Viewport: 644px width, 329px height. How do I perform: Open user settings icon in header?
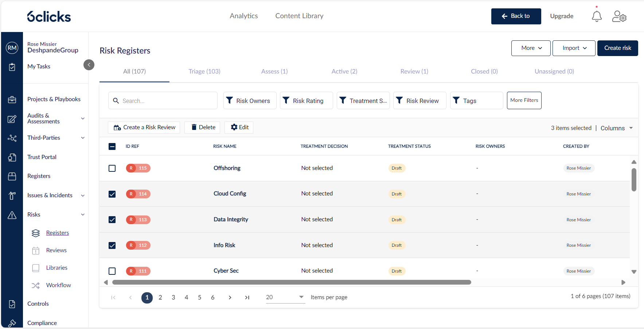tap(619, 16)
